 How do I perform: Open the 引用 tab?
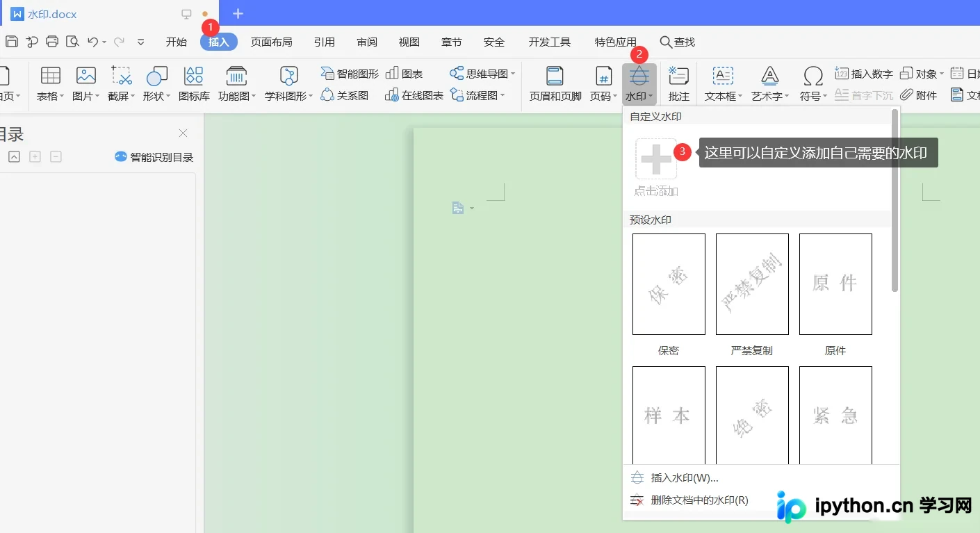click(325, 42)
